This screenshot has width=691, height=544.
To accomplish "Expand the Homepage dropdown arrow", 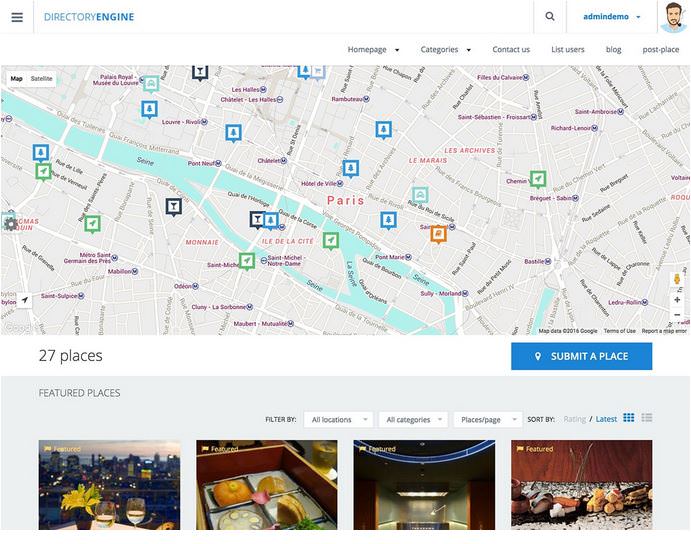I will (397, 50).
